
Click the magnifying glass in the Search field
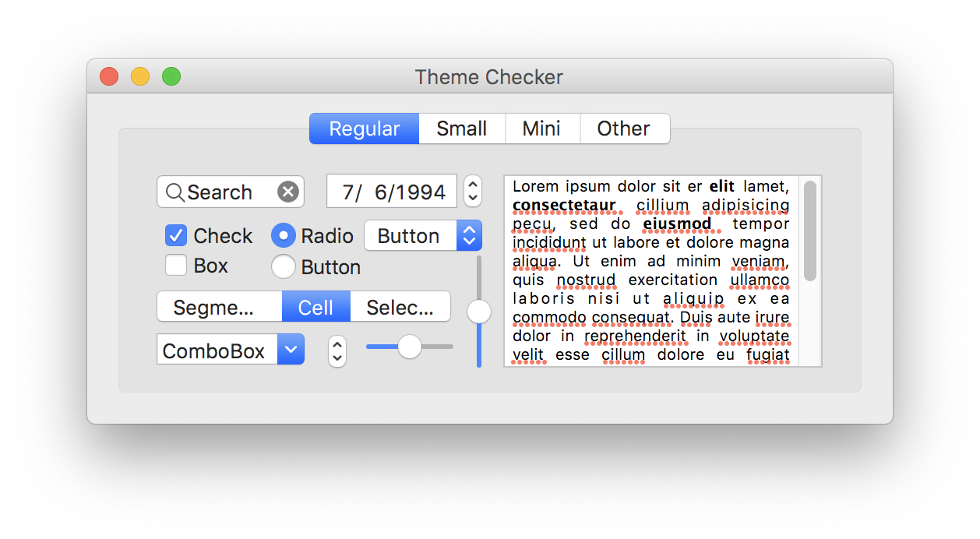coord(175,192)
